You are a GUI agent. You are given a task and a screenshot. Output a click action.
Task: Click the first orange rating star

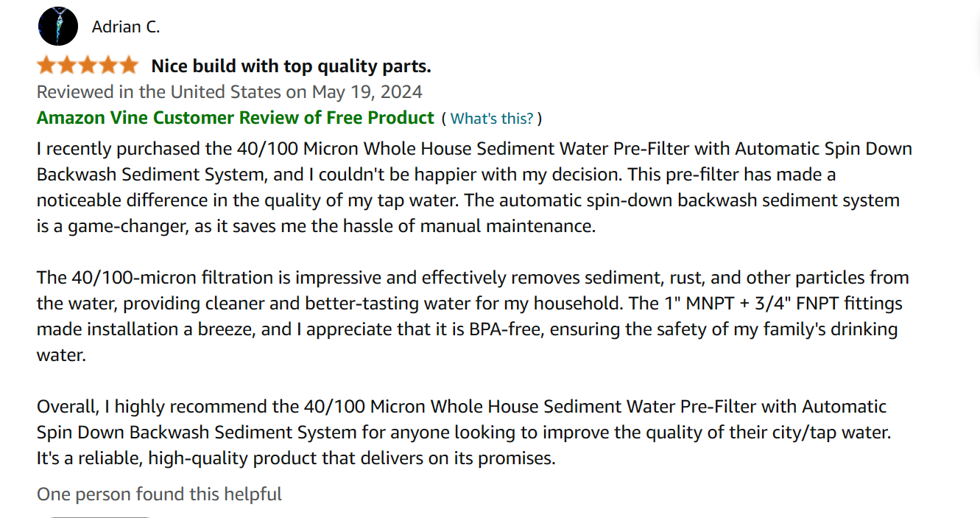[x=47, y=66]
